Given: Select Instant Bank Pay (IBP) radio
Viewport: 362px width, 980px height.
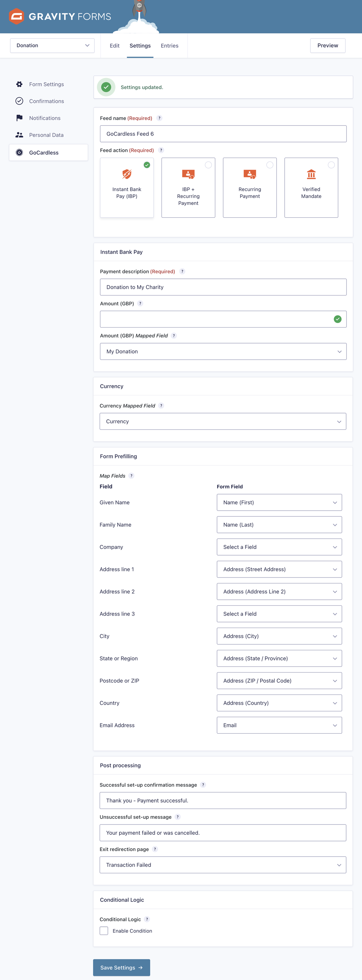Looking at the screenshot, I should [x=147, y=165].
